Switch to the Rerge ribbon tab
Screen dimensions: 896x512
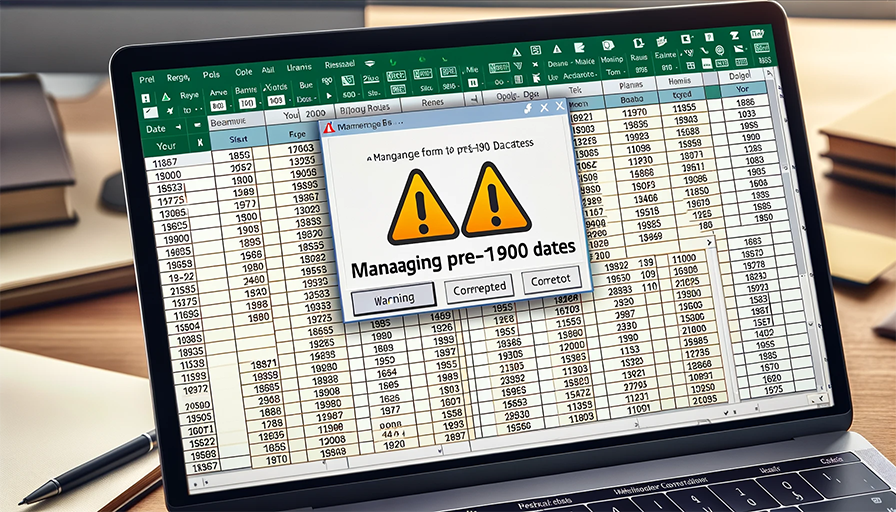(x=178, y=77)
